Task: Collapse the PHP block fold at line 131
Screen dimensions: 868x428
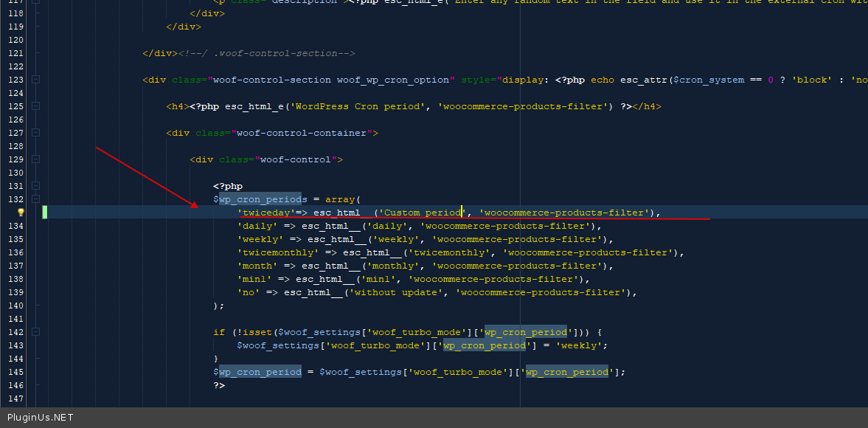Action: tap(35, 186)
